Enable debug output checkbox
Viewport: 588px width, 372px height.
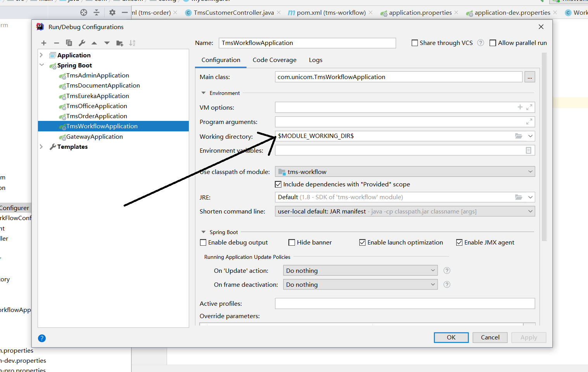click(x=203, y=243)
